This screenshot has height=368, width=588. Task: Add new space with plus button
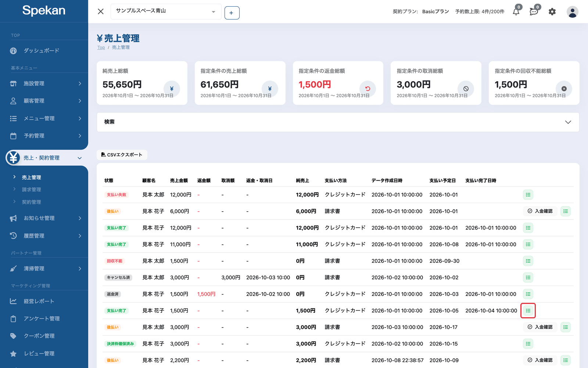point(232,13)
